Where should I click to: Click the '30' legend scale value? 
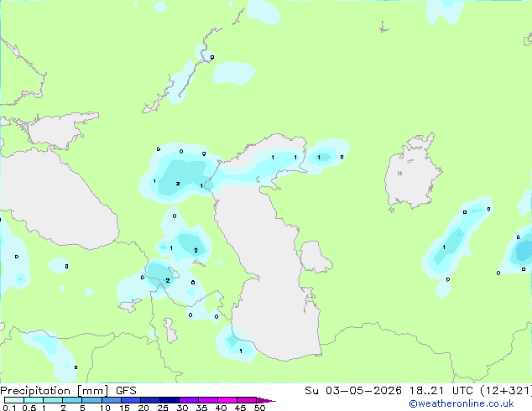182,408
